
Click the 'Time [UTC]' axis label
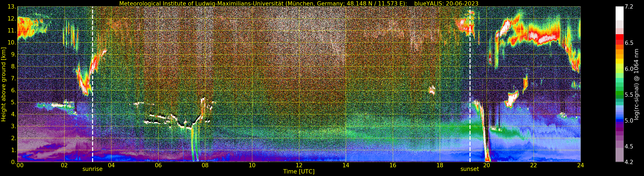299,172
